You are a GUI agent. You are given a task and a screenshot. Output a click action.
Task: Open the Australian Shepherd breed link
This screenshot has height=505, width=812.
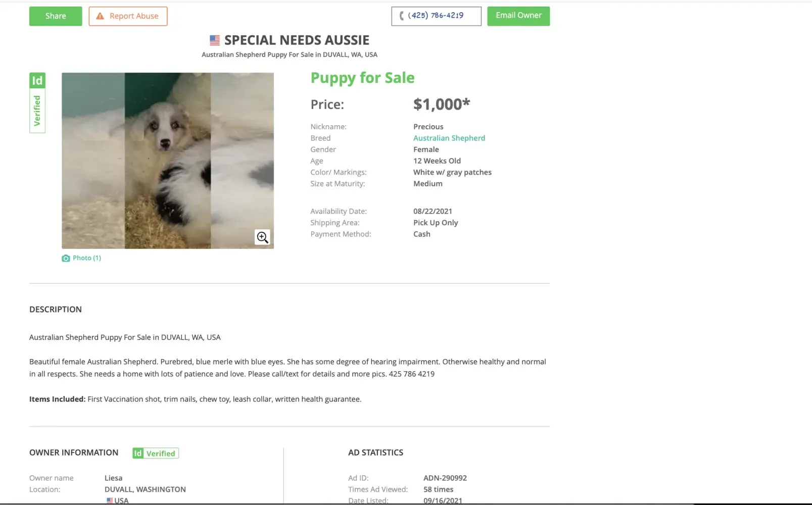pos(449,138)
